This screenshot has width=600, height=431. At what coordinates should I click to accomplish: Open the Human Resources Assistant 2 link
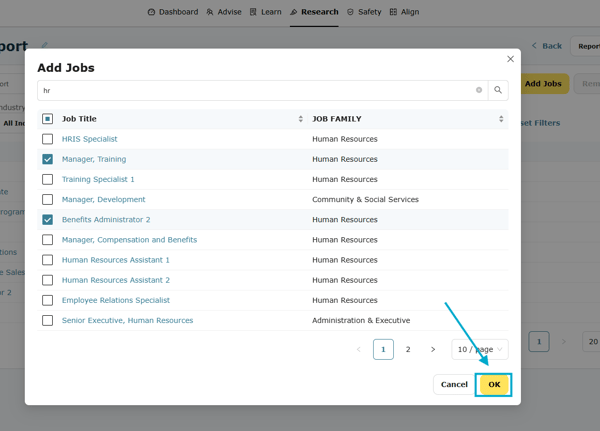pos(116,280)
